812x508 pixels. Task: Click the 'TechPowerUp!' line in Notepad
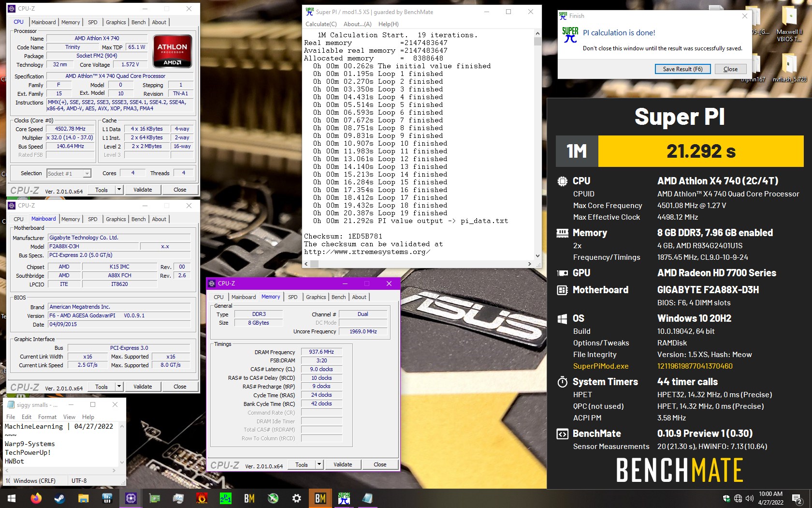(28, 452)
